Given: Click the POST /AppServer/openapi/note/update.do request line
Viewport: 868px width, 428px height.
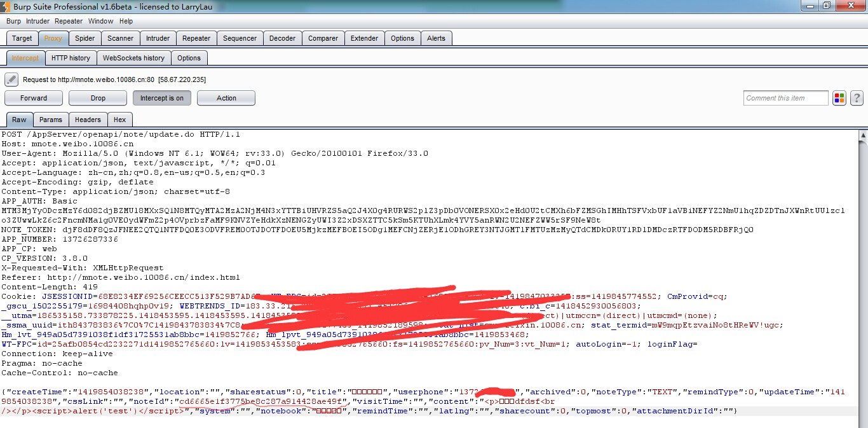Looking at the screenshot, I should pyautogui.click(x=121, y=134).
